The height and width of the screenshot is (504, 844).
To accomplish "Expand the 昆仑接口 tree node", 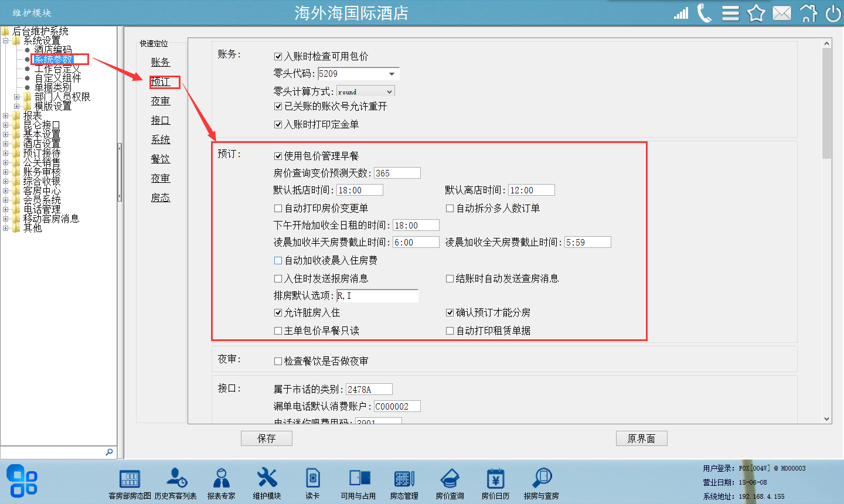I will pos(5,125).
